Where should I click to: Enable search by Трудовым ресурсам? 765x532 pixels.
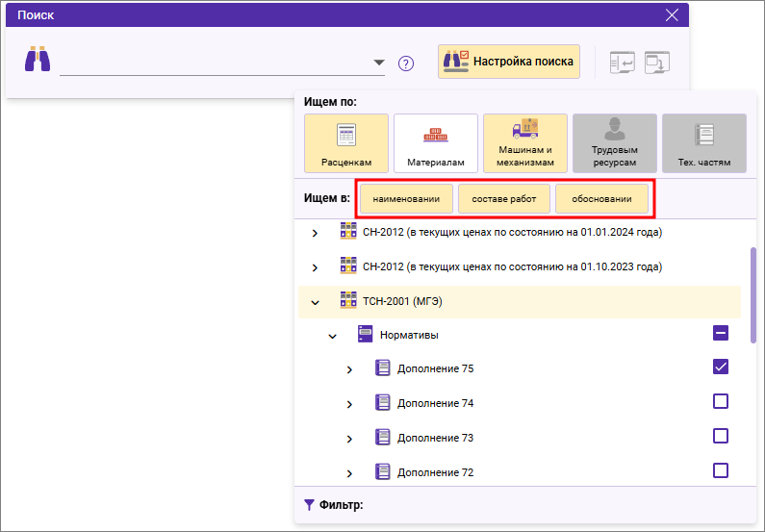[615, 142]
